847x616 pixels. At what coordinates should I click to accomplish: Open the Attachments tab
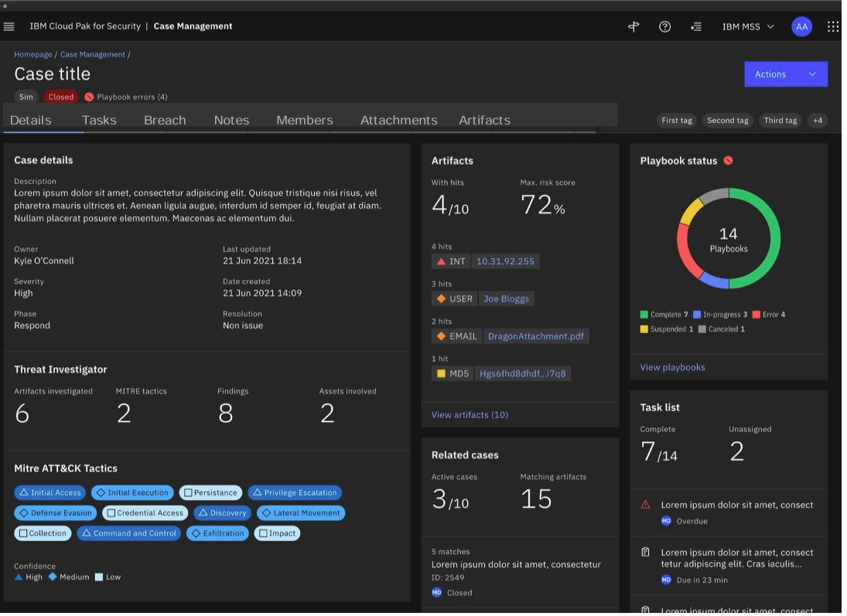tap(398, 120)
